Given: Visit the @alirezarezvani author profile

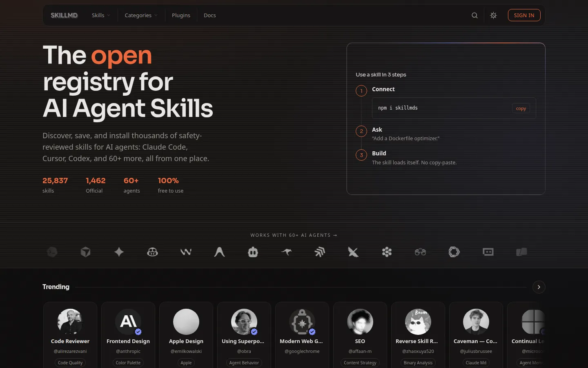Looking at the screenshot, I should (70, 351).
